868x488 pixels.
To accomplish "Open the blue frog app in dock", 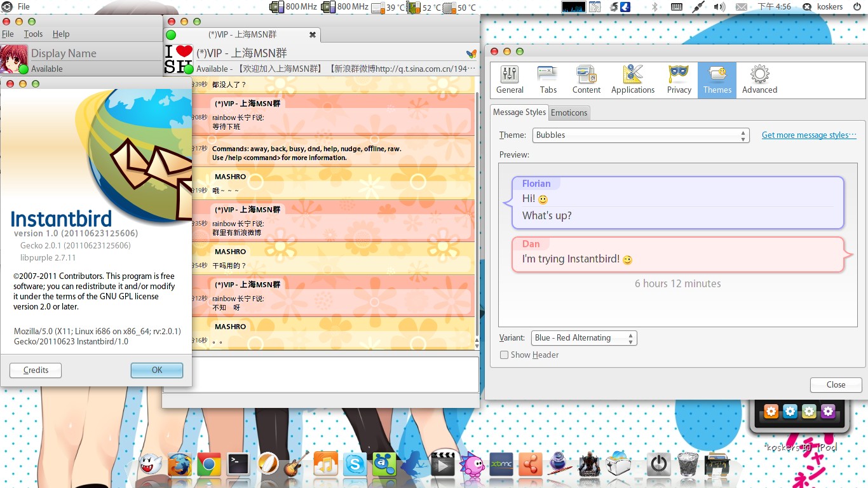I will [x=384, y=465].
